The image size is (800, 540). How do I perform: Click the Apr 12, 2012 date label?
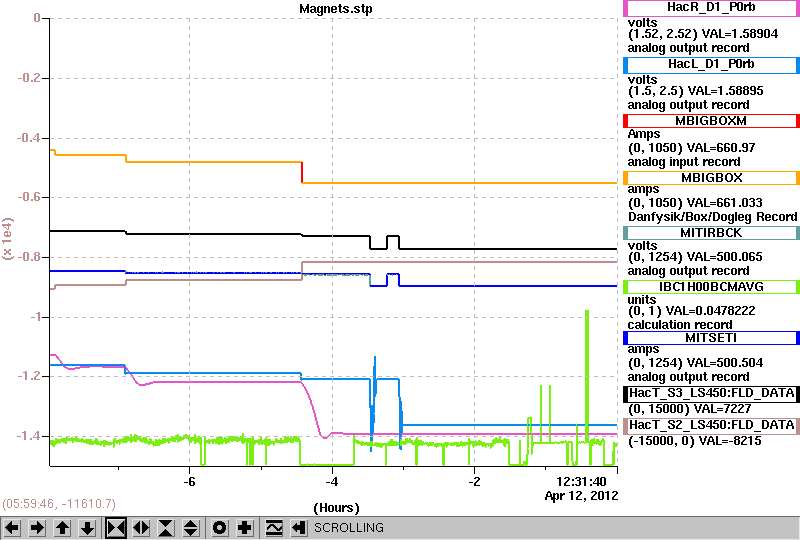[581, 496]
